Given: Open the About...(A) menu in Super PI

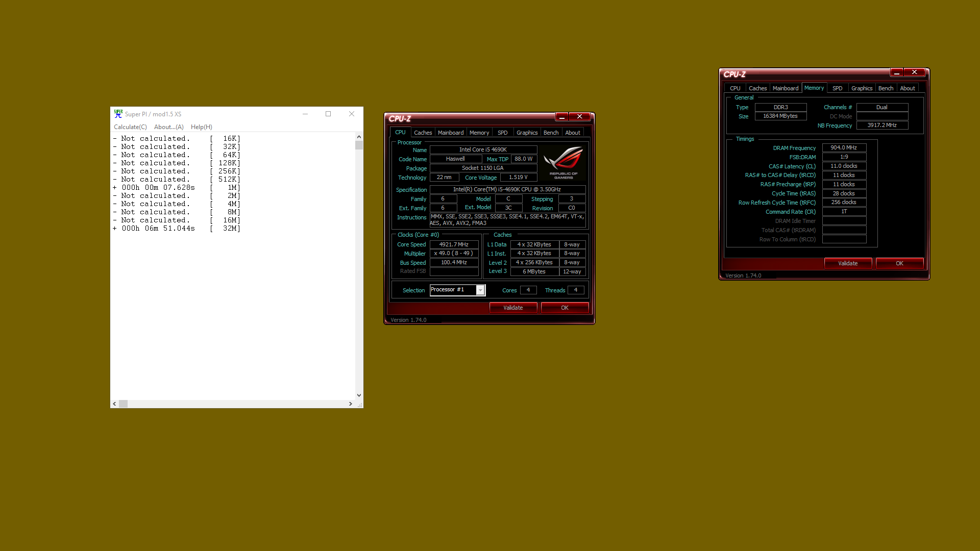Looking at the screenshot, I should click(x=169, y=127).
